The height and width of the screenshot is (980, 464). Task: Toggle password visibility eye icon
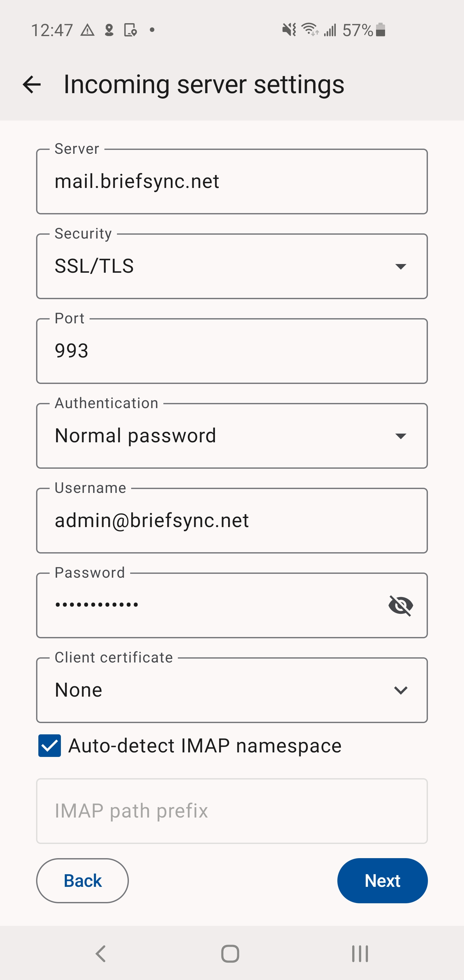click(401, 605)
